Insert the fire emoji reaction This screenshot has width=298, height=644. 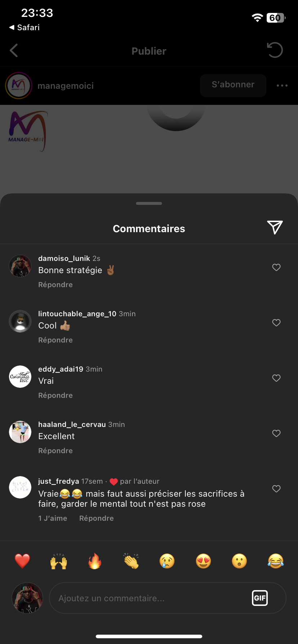pos(95,561)
